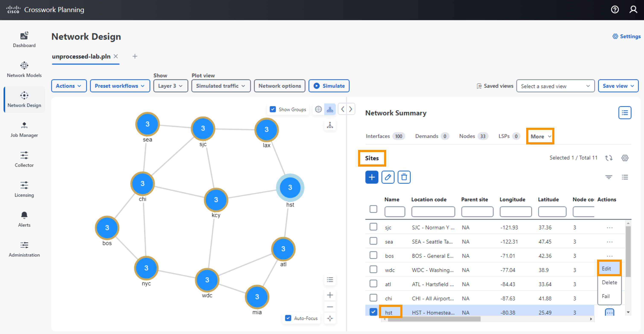This screenshot has width=644, height=334.
Task: Toggle Show Groups checkbox
Action: pos(273,109)
